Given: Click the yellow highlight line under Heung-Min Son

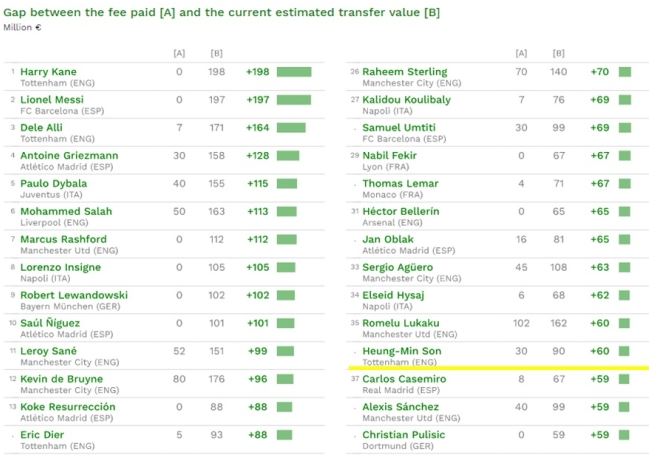Looking at the screenshot, I should 500,368.
